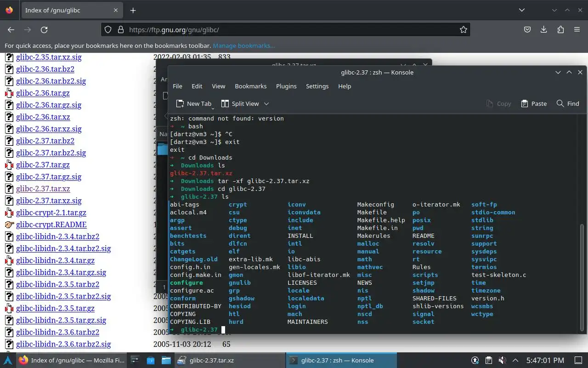Click 'configure' in the terminal listing

point(187,282)
